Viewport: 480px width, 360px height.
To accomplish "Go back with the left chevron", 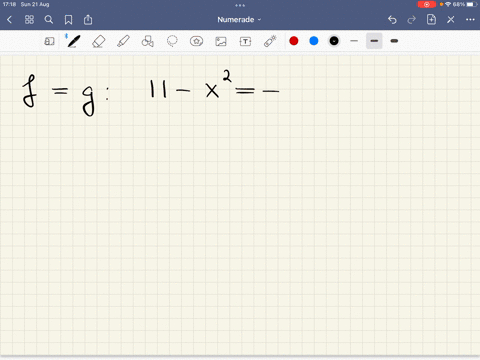I will click(x=9, y=20).
